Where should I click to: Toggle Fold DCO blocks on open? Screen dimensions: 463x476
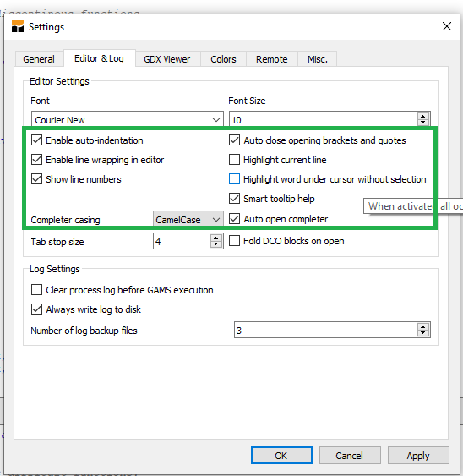pos(234,241)
